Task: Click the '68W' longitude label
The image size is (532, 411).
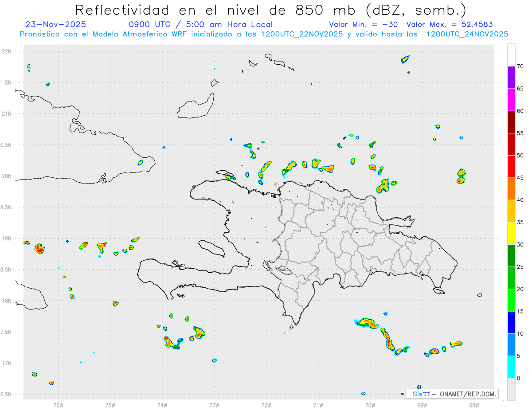Action: pyautogui.click(x=473, y=404)
